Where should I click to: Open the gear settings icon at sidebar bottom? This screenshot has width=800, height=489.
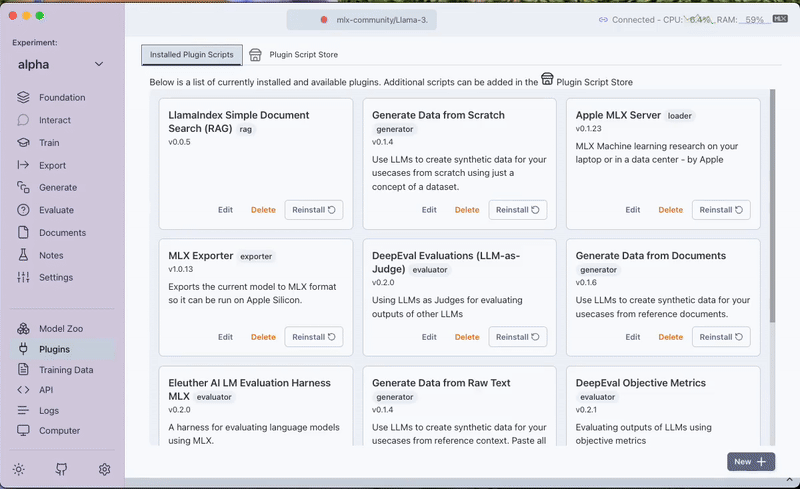tap(104, 469)
